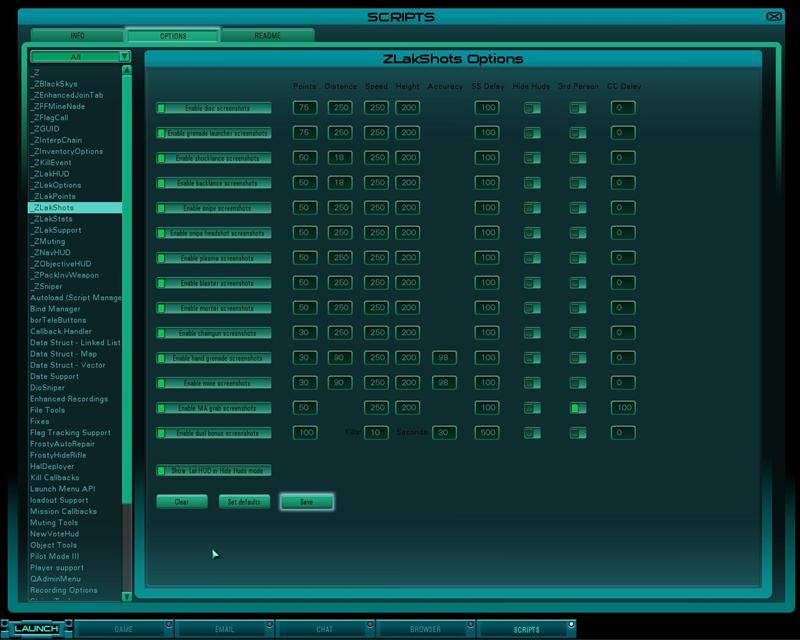The width and height of the screenshot is (800, 640).
Task: Switch to the INFO tab
Action: point(77,36)
